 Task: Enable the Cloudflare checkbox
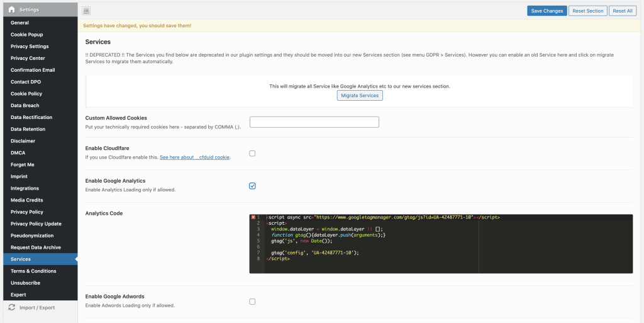point(252,153)
